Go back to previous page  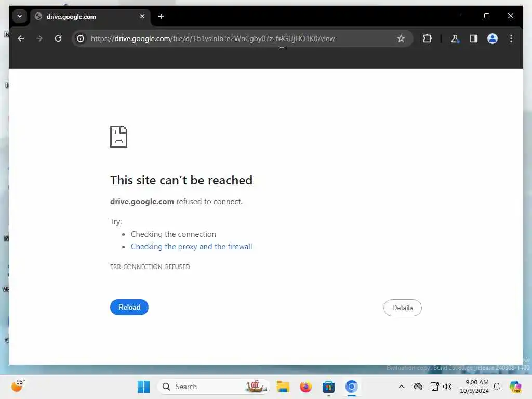point(21,38)
